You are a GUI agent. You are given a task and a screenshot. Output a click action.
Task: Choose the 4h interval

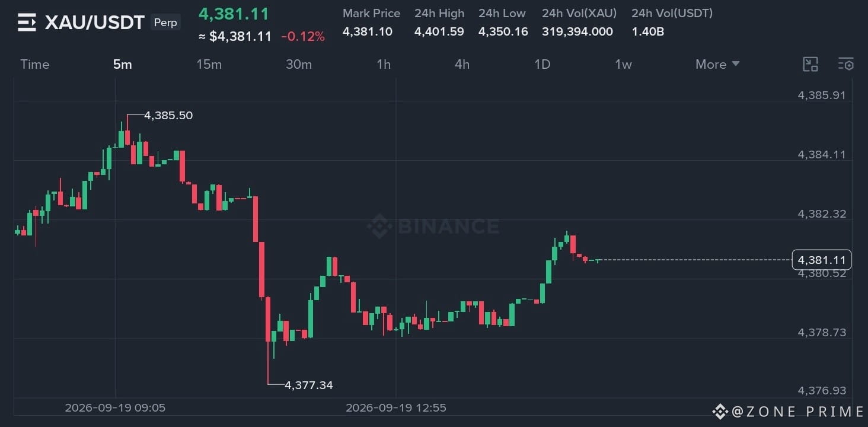click(462, 64)
